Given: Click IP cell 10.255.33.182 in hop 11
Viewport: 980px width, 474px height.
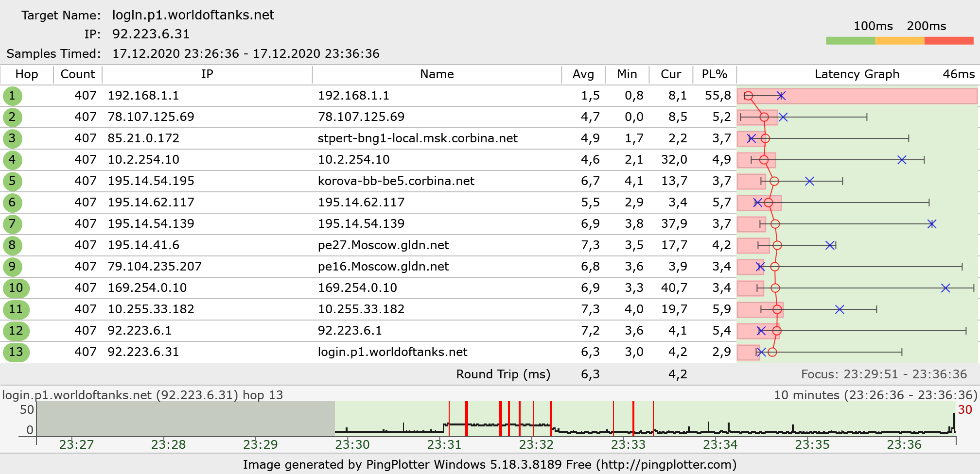Looking at the screenshot, I should point(151,309).
